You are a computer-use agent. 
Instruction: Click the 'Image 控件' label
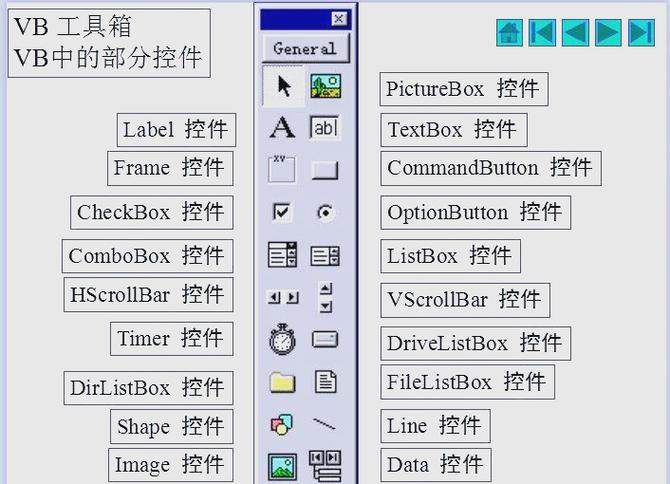click(x=171, y=465)
